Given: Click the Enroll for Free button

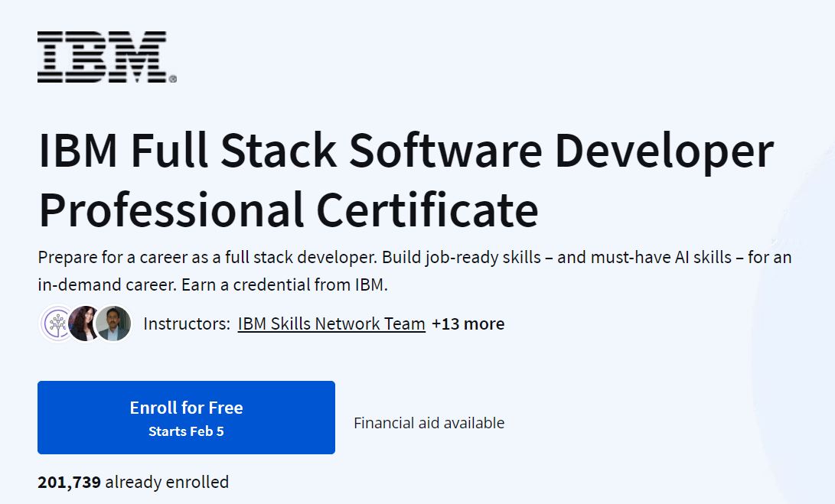Looking at the screenshot, I should click(x=187, y=418).
